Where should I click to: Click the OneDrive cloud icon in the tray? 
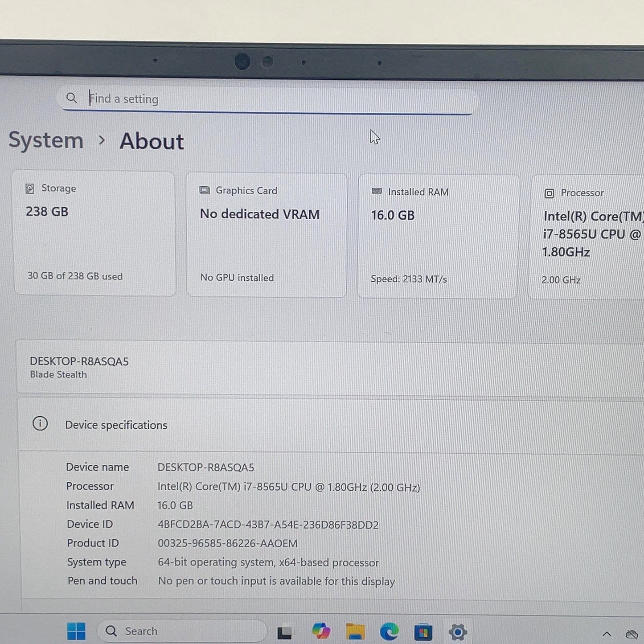click(x=632, y=634)
